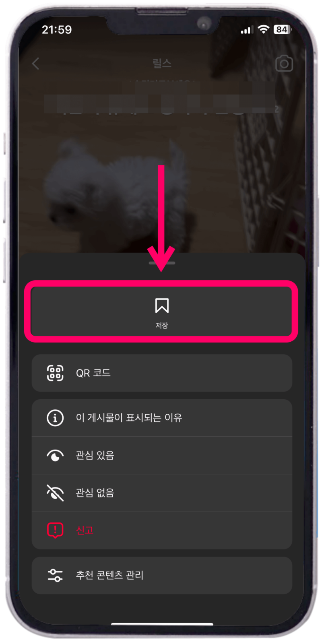Tap the sliders icon for content management
This screenshot has height=644, width=324.
[55, 575]
